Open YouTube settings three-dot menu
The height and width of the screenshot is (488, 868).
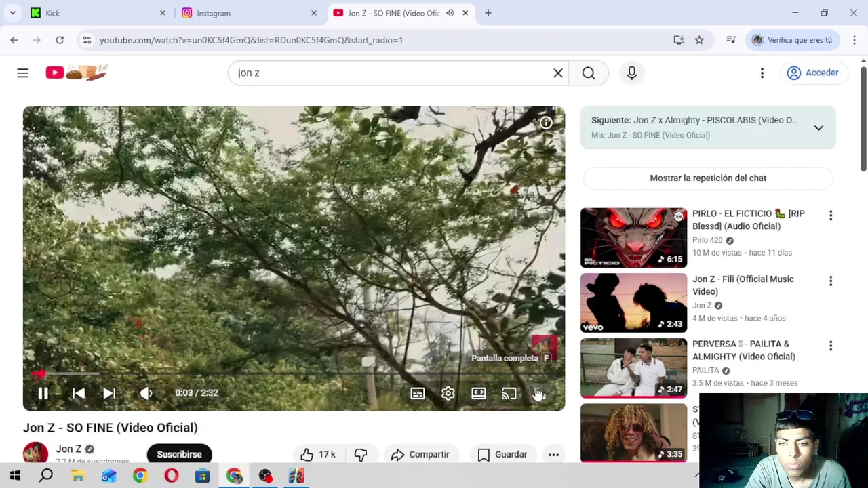pos(762,73)
